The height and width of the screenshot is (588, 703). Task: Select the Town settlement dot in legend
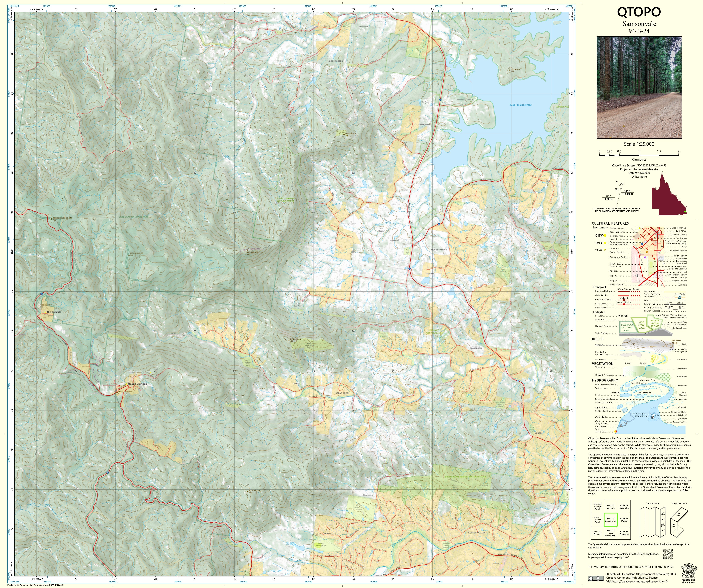605,243
